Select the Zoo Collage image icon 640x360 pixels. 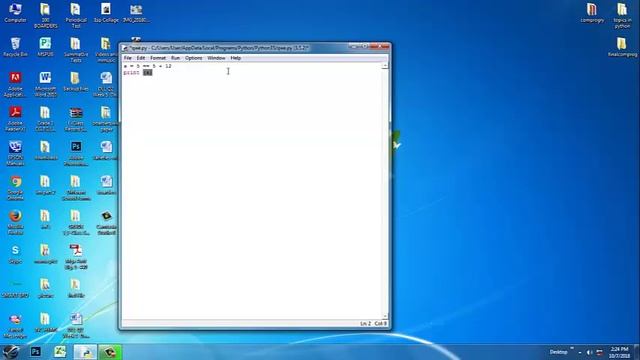click(106, 12)
